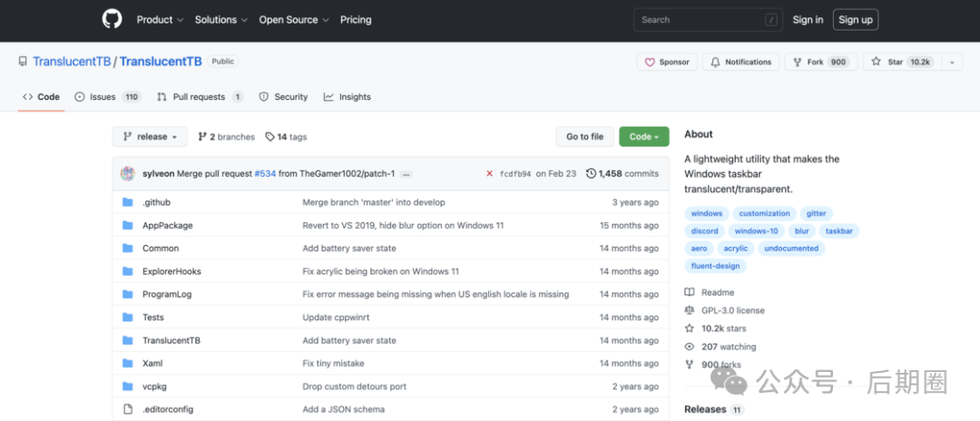Viewport: 980px width, 421px height.
Task: Click the Sponsor button
Action: click(667, 62)
